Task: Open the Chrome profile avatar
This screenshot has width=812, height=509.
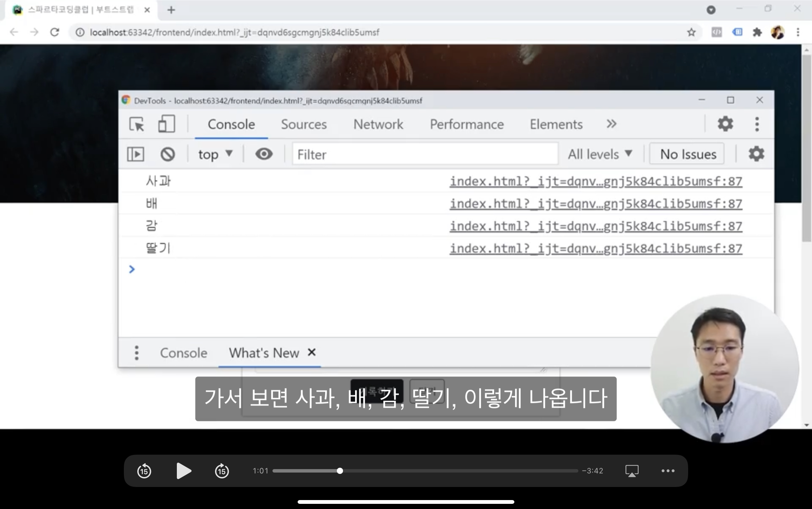Action: (778, 32)
